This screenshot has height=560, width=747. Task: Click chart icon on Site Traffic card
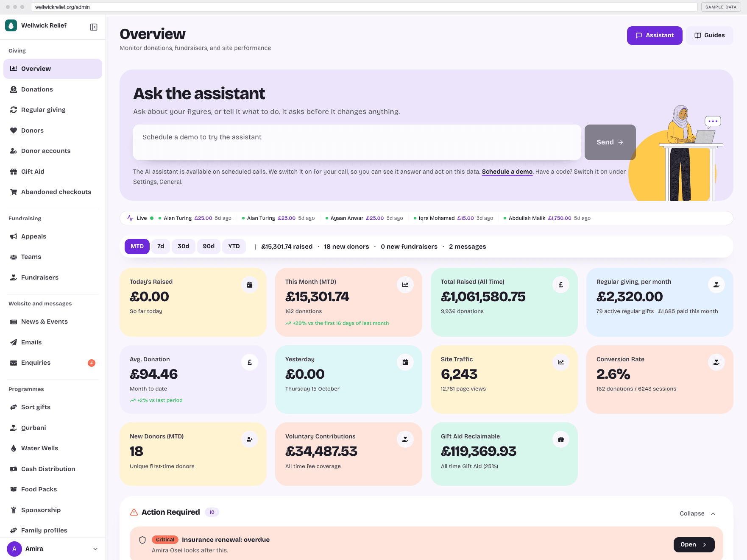(561, 362)
